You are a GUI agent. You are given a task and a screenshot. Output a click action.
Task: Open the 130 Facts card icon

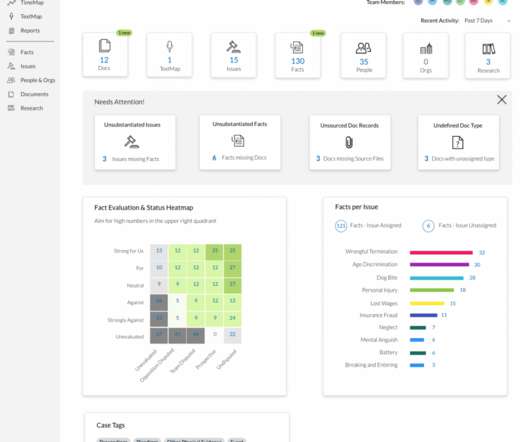click(297, 48)
